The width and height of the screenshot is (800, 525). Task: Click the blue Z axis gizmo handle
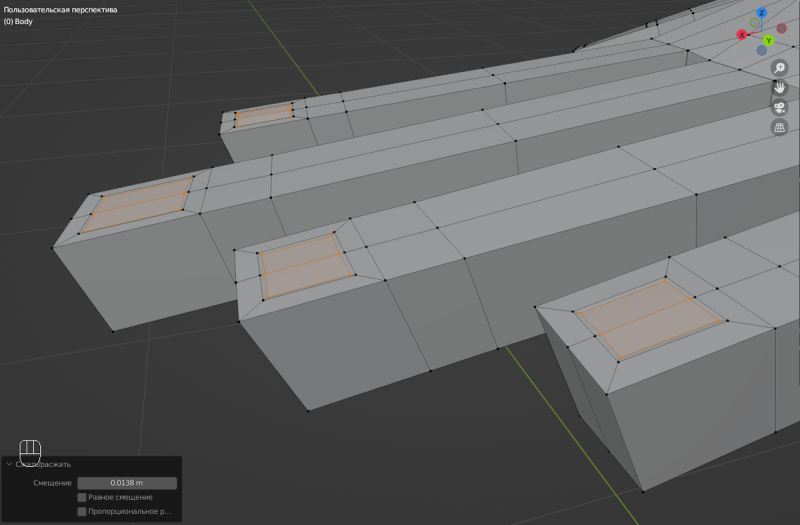(x=761, y=13)
